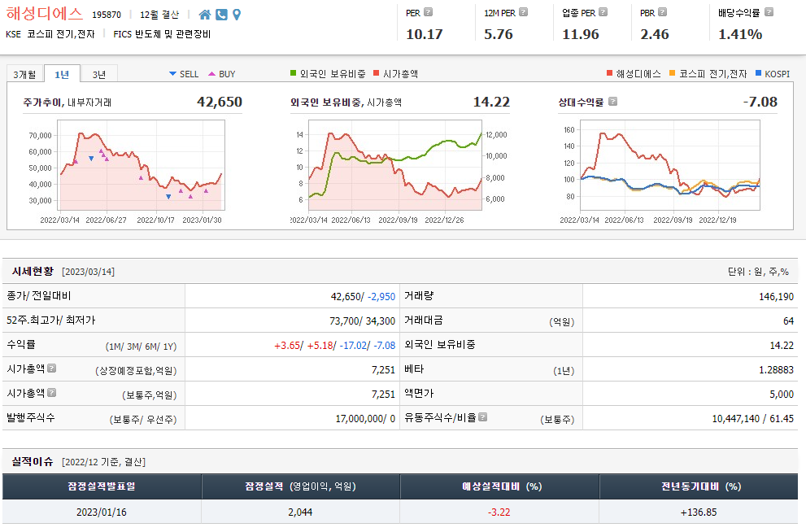Click the 잠정실적발표일 column header
Screen dimensions: 806x532
[x=102, y=486]
